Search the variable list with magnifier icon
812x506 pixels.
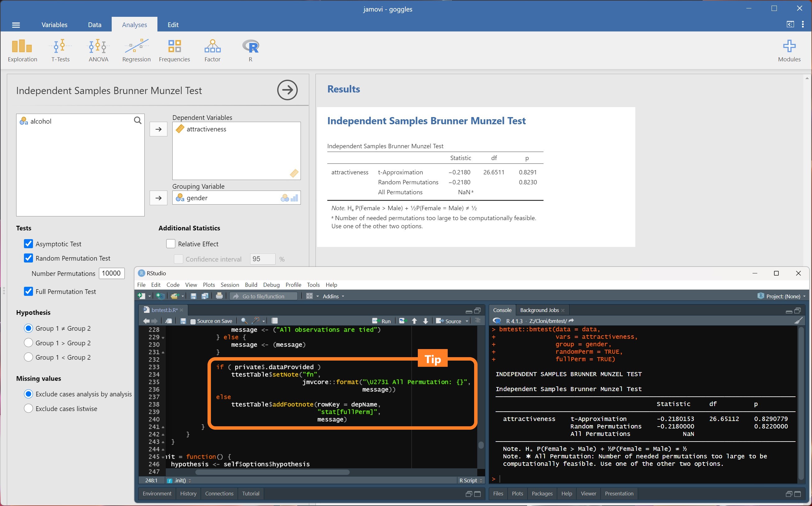138,120
